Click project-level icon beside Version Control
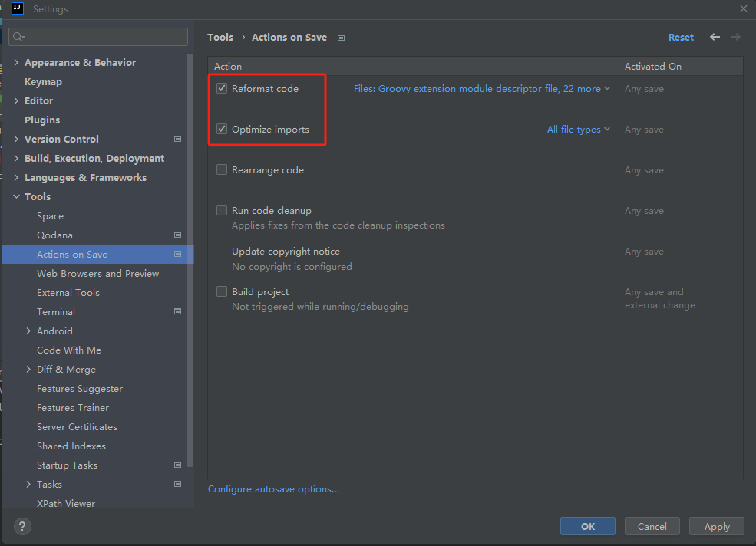 (177, 139)
